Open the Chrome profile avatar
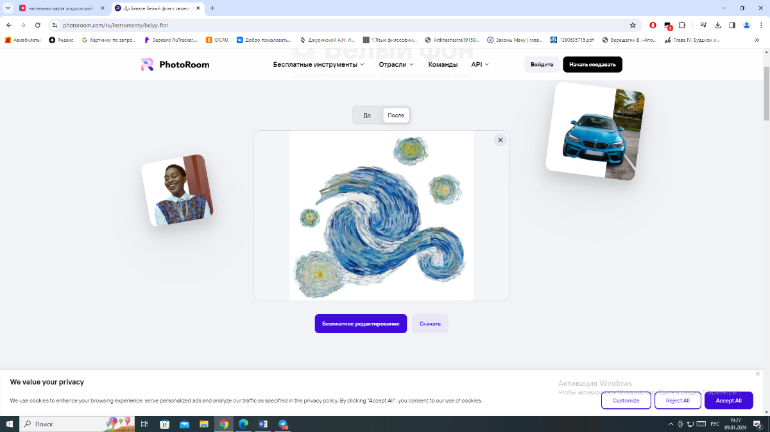Screen dimensions: 770x432 coord(746,25)
